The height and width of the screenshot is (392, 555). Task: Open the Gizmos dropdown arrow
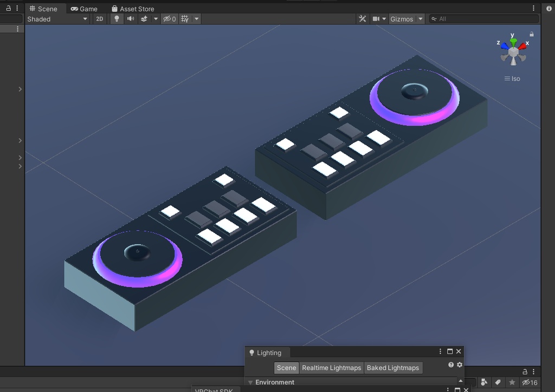tap(420, 19)
